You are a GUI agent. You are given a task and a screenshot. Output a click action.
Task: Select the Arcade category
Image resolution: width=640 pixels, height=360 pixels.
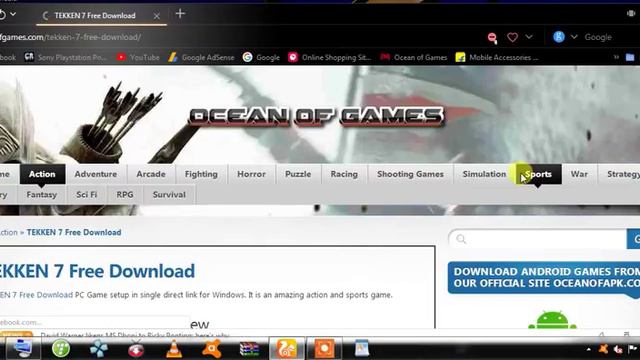[151, 174]
